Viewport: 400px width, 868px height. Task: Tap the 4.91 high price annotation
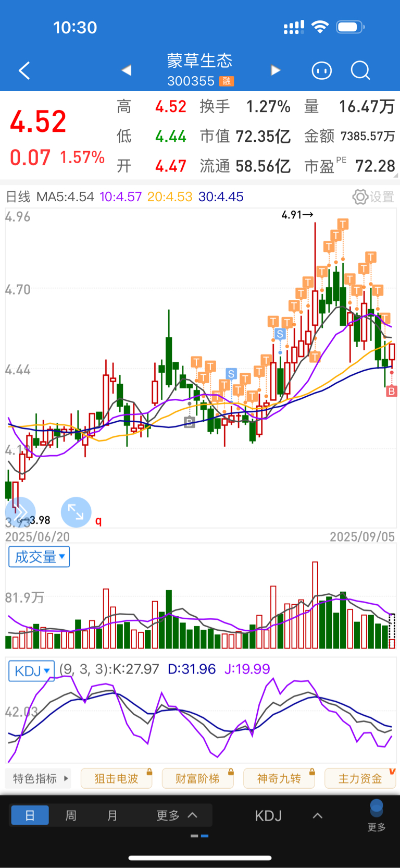(x=297, y=215)
